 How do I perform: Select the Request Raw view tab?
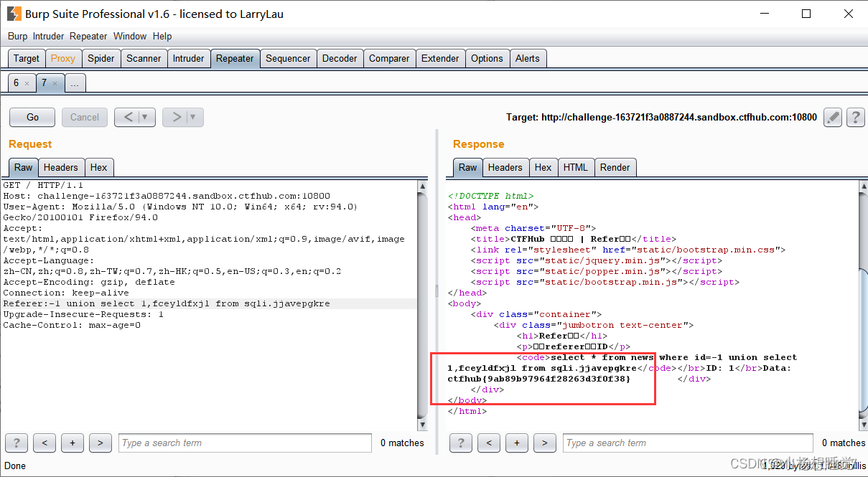point(24,167)
